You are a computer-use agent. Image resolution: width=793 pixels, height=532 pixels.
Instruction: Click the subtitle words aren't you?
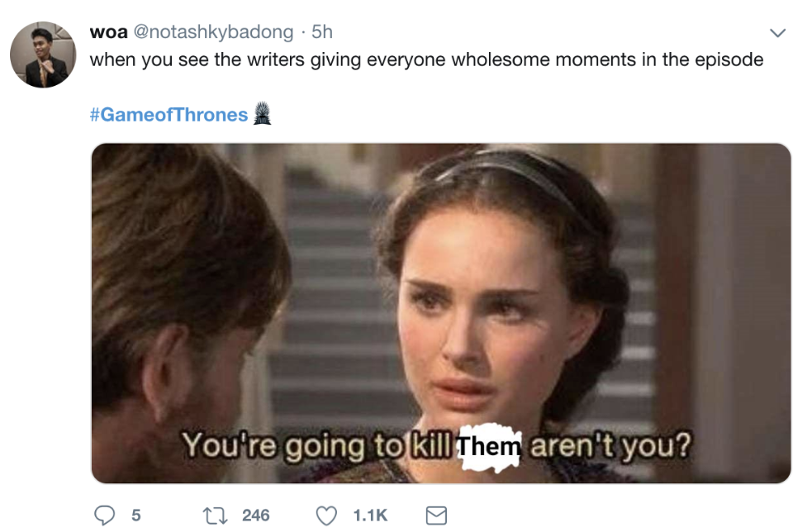pyautogui.click(x=610, y=446)
